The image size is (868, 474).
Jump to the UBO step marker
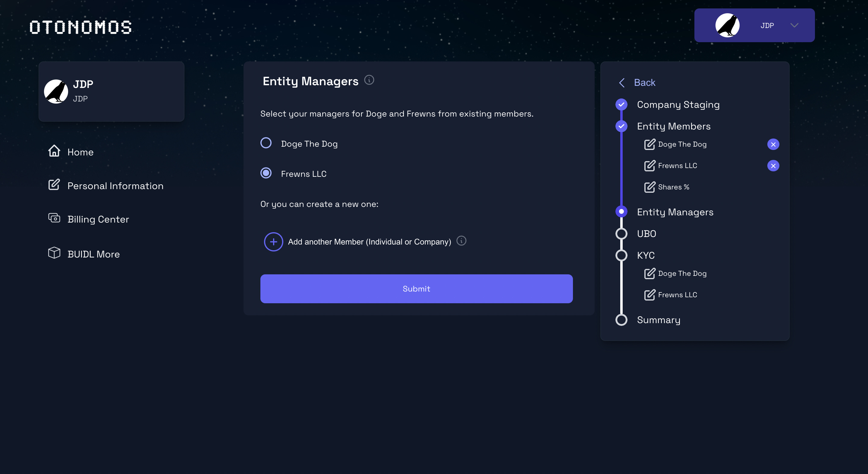tap(621, 234)
